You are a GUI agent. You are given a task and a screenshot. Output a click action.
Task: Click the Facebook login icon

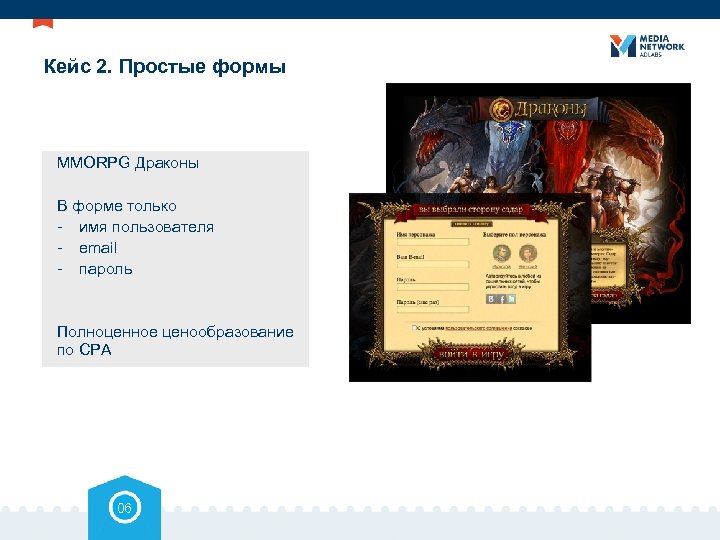[501, 299]
